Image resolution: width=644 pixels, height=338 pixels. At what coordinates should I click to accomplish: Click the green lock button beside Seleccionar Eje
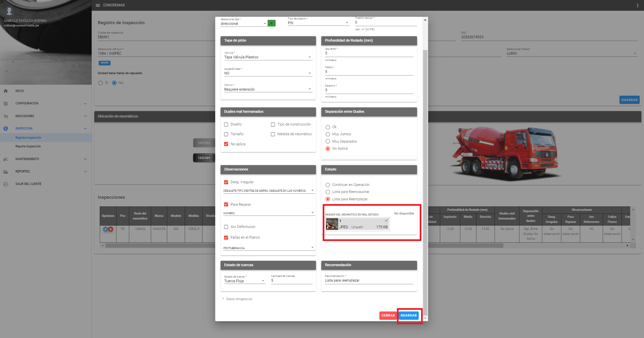tap(271, 23)
